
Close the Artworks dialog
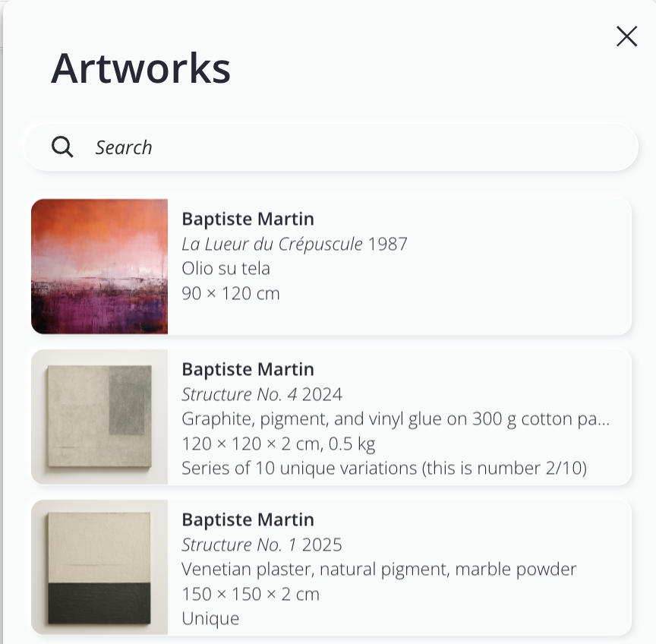tap(626, 36)
